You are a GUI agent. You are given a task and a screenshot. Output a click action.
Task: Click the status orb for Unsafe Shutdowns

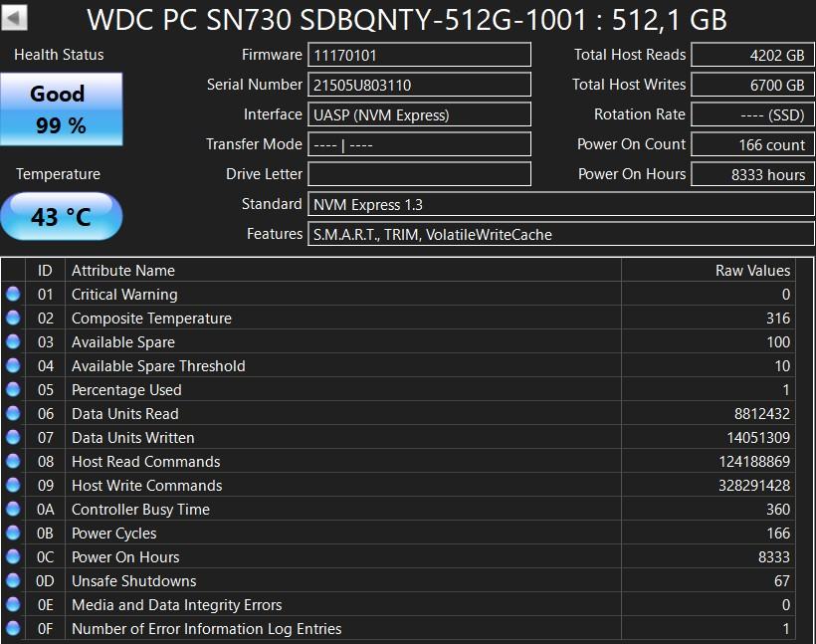coord(13,580)
